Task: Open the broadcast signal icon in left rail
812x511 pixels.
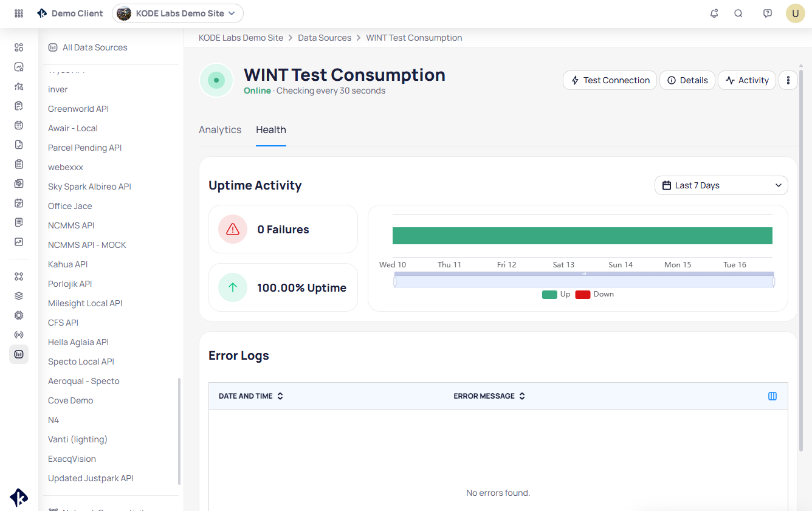Action: pyautogui.click(x=19, y=335)
